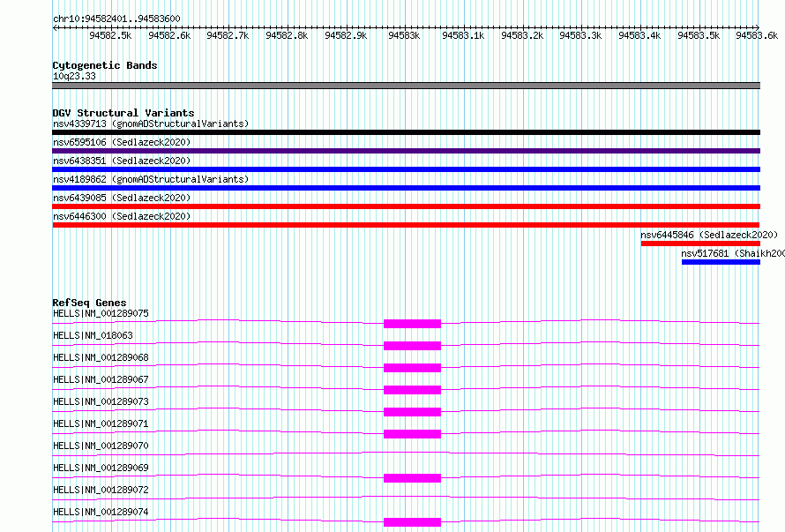785x532 pixels.
Task: Open transcript HELLS|NM_001289073 label
Action: 101,401
